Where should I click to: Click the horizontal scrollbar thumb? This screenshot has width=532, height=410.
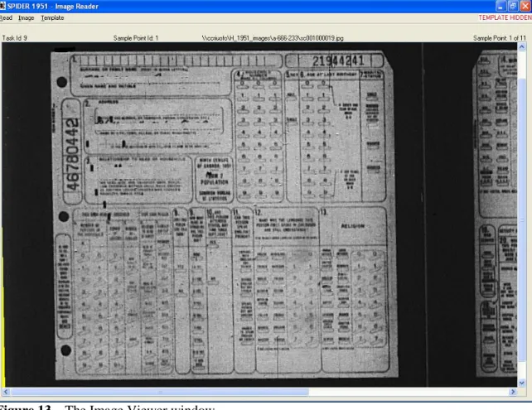[x=160, y=392]
